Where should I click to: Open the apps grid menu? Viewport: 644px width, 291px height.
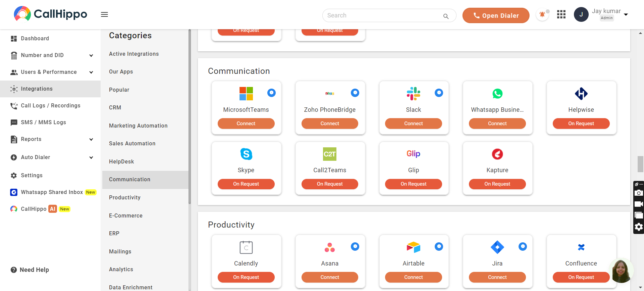561,14
